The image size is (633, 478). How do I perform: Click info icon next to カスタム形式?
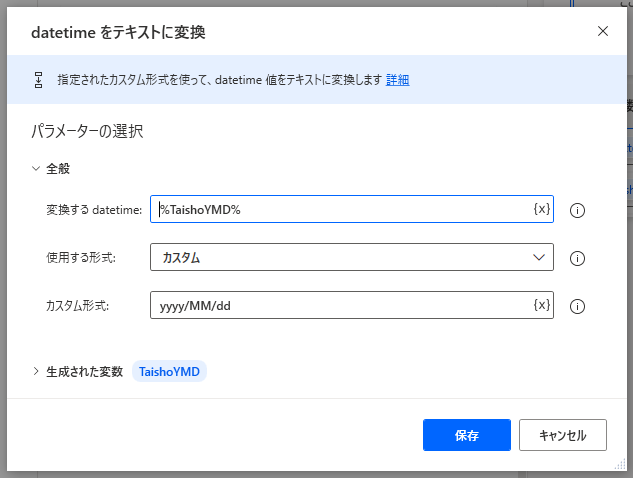pyautogui.click(x=576, y=306)
